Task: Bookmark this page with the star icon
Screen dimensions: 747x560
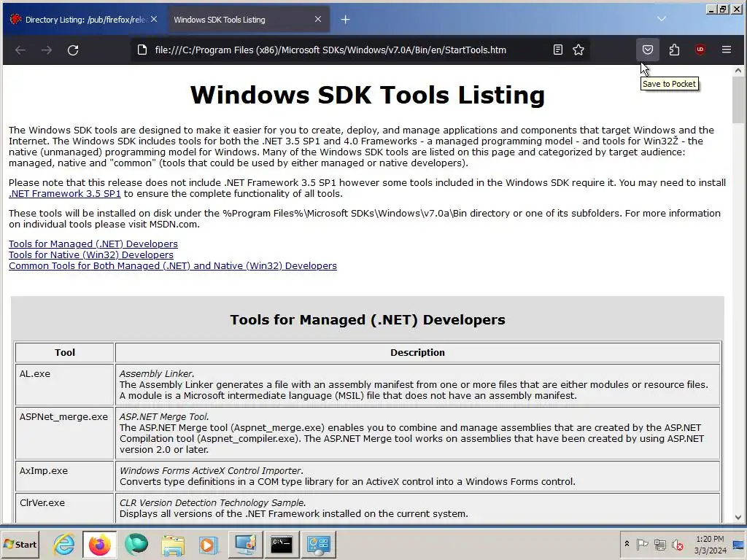Action: click(x=578, y=50)
